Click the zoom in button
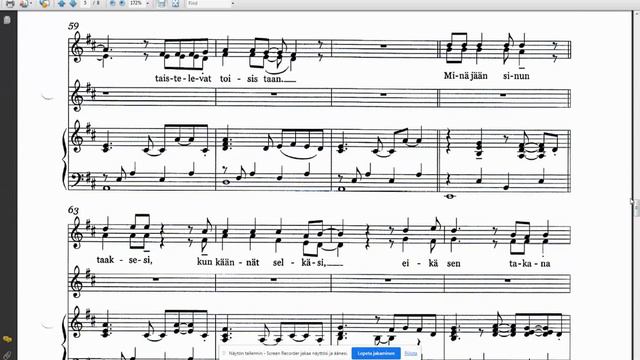 (x=122, y=3)
